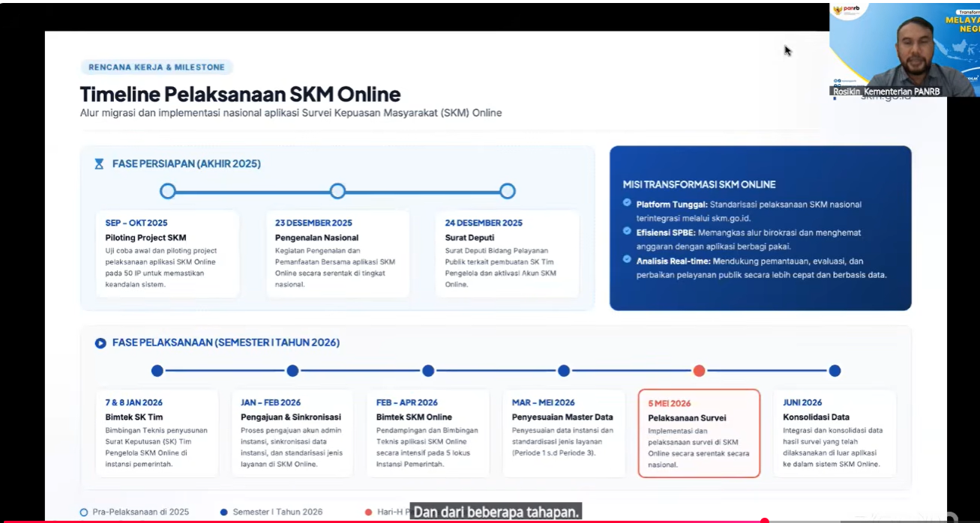Click the presenter webcam thumbnail
The height and width of the screenshot is (523, 980).
[904, 49]
